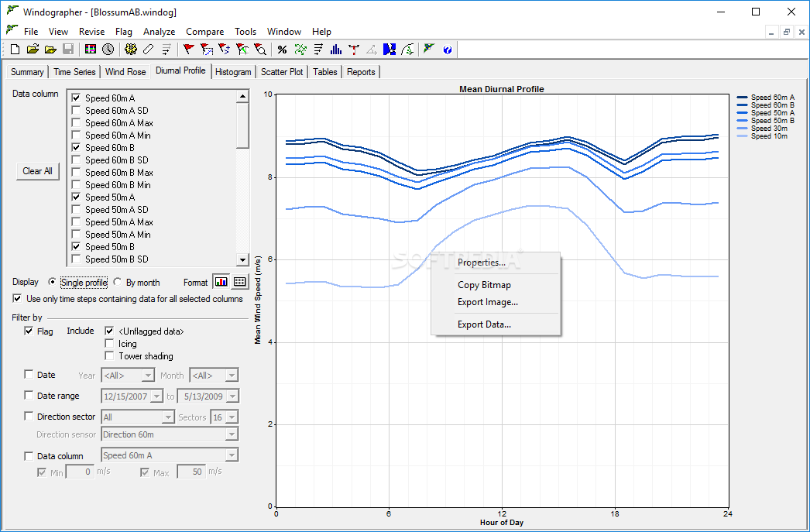This screenshot has height=532, width=810.
Task: Switch to the Scatter Plot tab
Action: point(282,72)
